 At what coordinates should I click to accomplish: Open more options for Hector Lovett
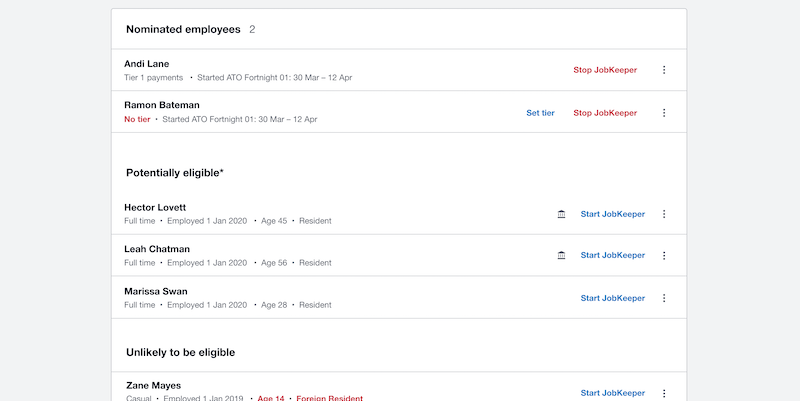[x=664, y=214]
